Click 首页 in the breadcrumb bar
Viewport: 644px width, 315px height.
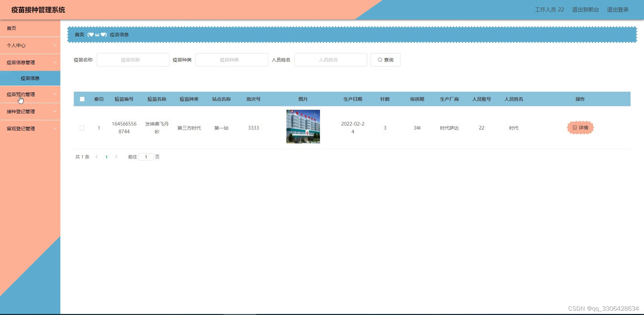[79, 35]
